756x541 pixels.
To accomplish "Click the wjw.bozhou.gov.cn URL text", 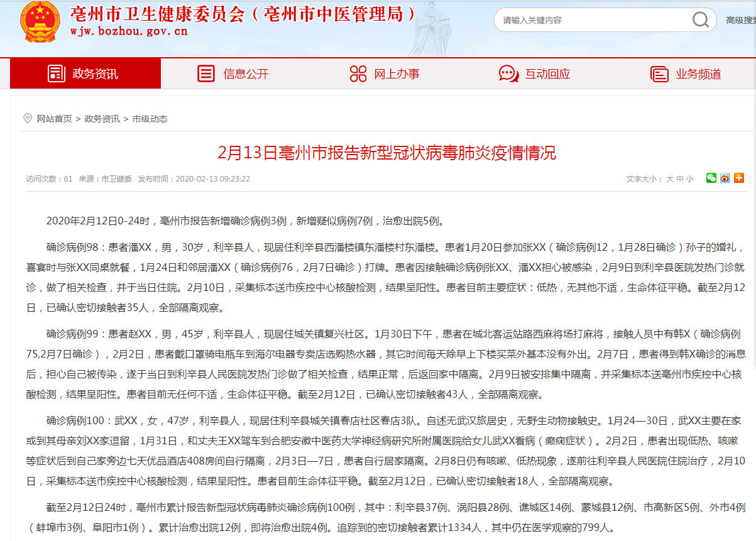I will click(128, 31).
